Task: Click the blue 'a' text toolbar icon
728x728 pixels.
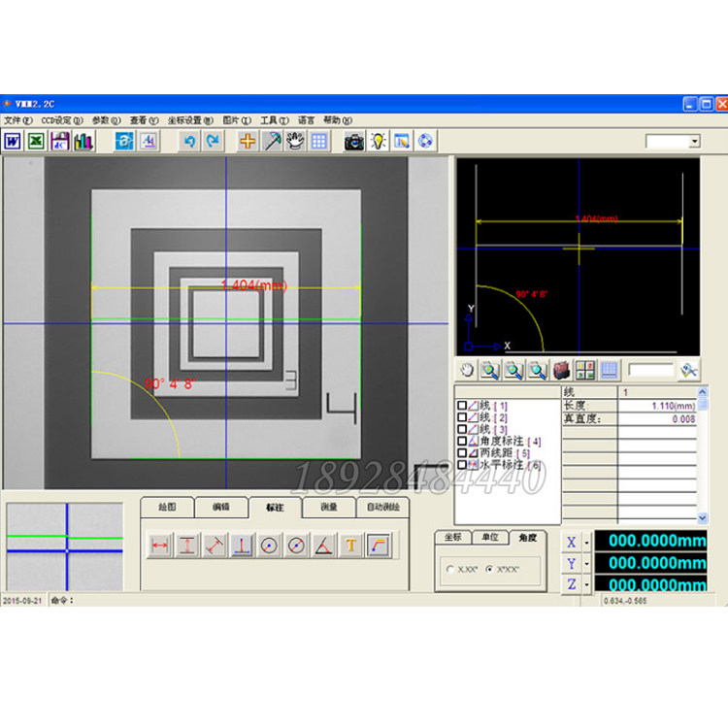Action: pyautogui.click(x=124, y=141)
